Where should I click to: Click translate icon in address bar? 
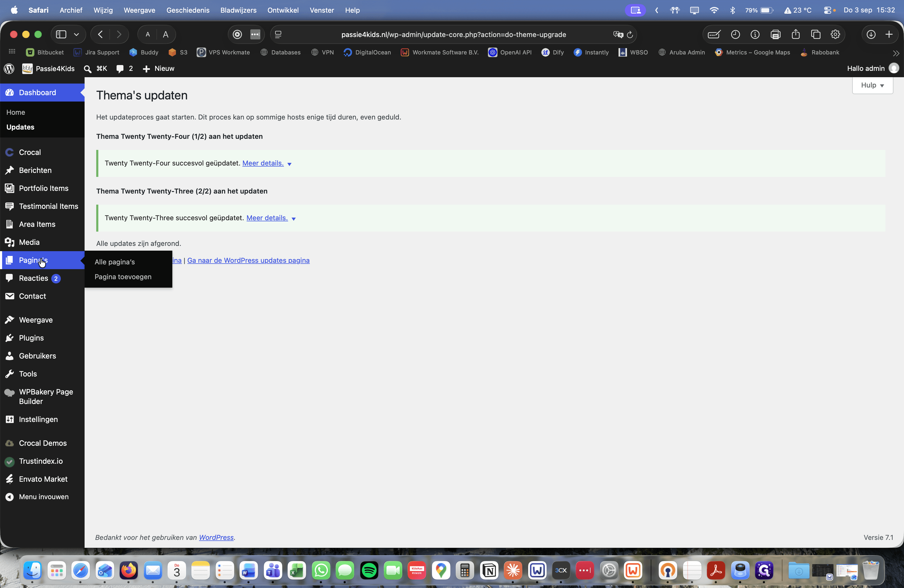point(618,35)
